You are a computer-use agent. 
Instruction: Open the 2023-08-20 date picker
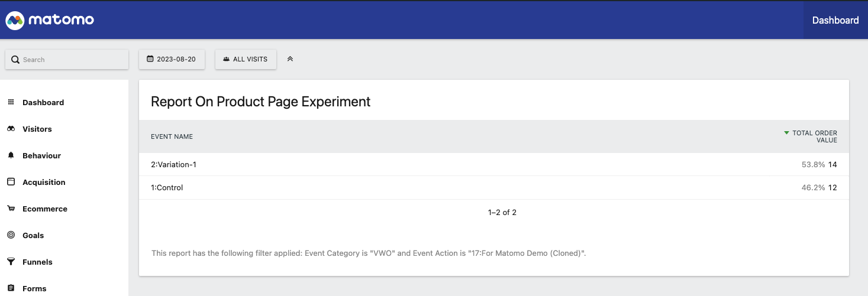(x=172, y=59)
